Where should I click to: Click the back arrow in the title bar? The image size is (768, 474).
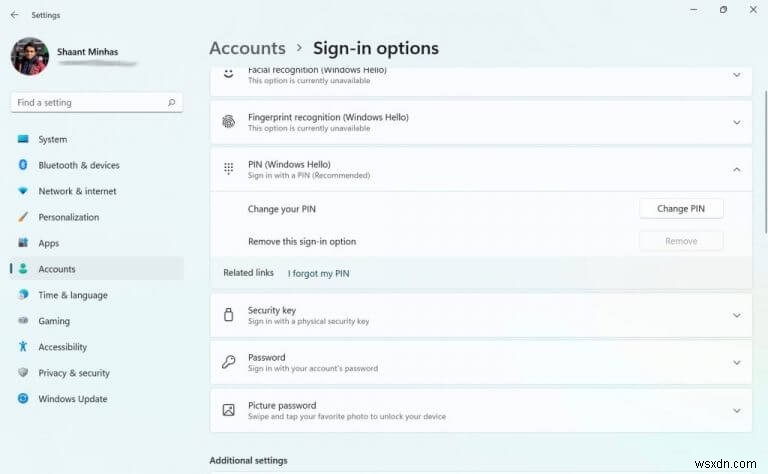click(14, 15)
